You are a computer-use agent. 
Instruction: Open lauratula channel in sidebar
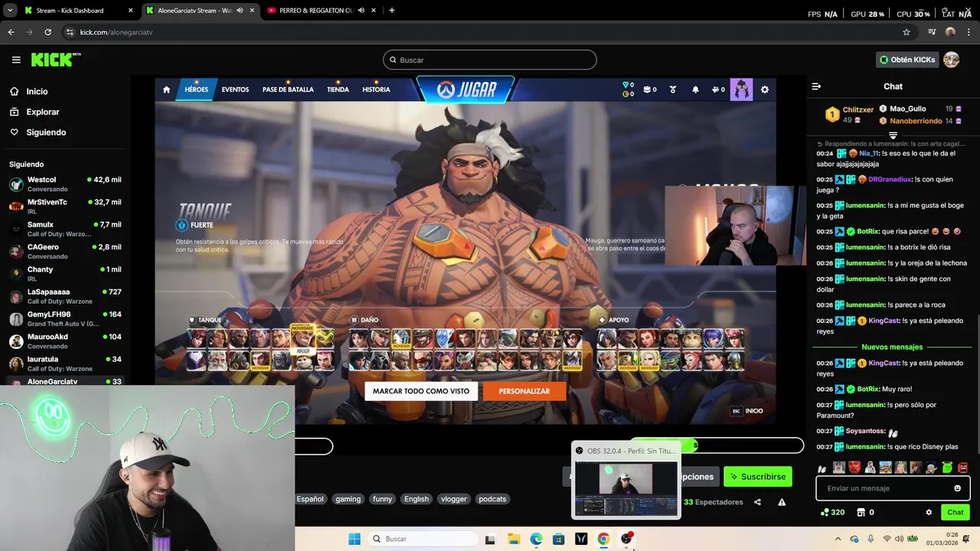tap(65, 364)
